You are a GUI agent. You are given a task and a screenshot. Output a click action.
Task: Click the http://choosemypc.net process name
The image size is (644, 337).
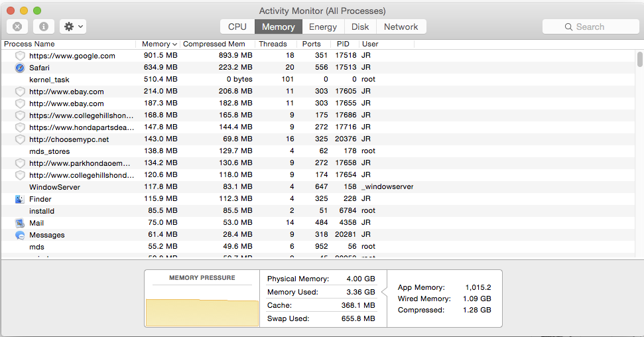[x=69, y=139]
